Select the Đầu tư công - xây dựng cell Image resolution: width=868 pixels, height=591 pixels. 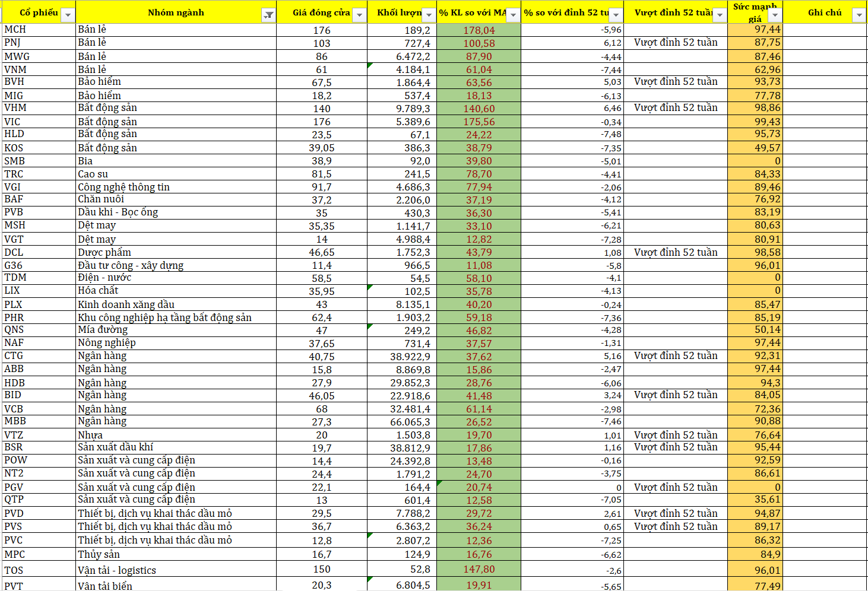pos(176,265)
